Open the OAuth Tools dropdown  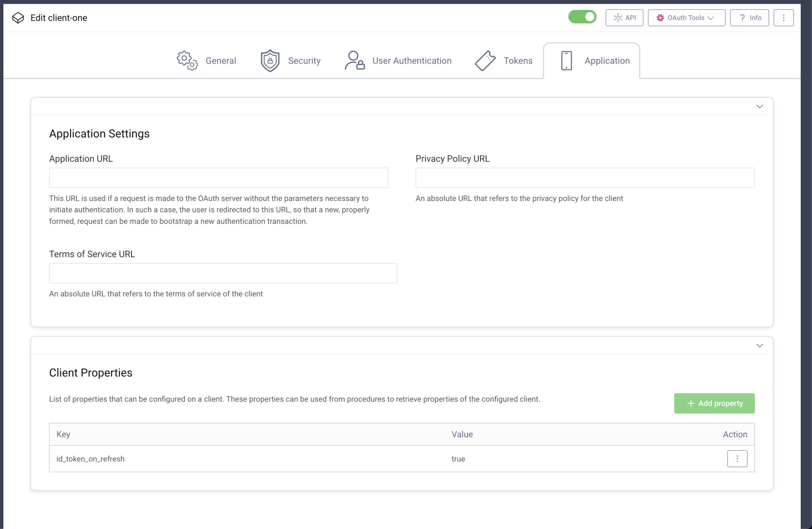point(686,17)
